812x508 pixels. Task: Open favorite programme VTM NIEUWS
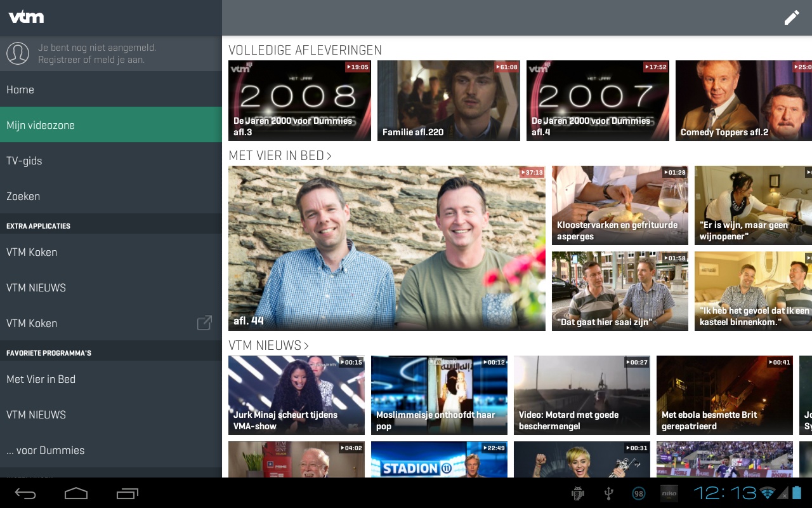pos(111,415)
